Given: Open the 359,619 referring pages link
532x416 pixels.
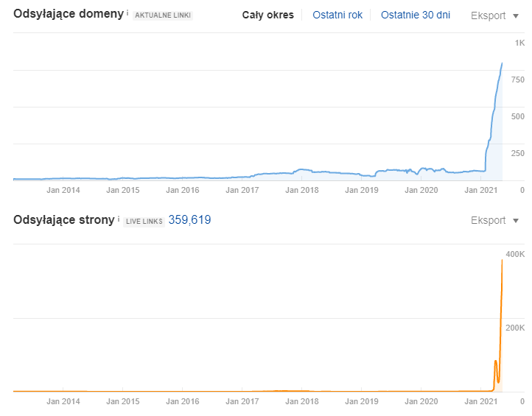Looking at the screenshot, I should 189,219.
